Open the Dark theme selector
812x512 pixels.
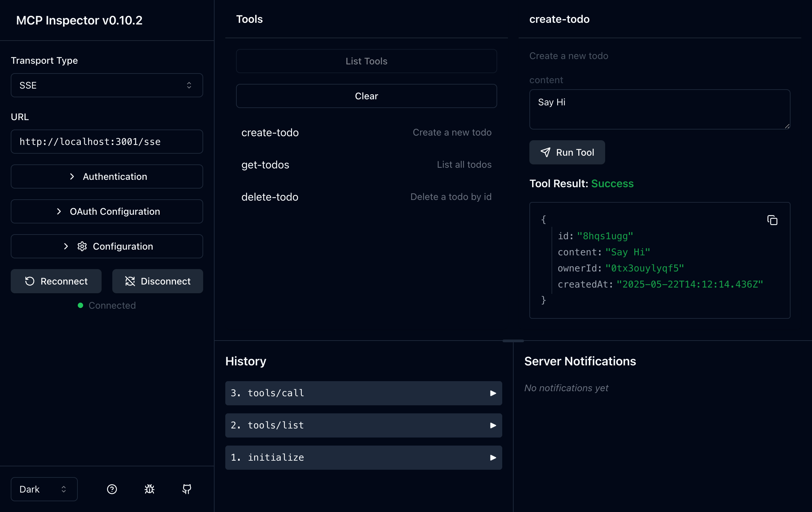point(44,489)
